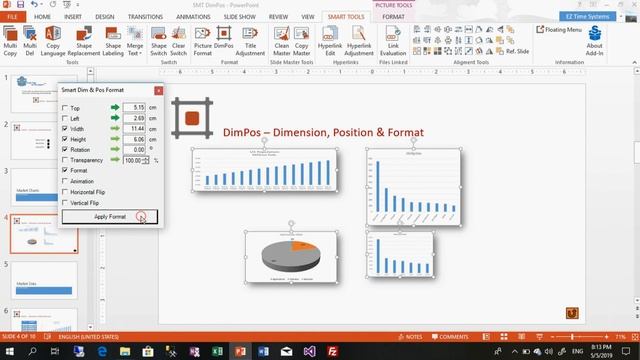Launch the Multi Del tool
640x360 pixels.
[30, 41]
